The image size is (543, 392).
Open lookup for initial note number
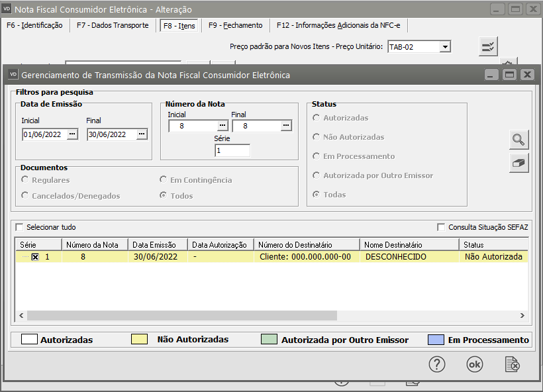222,126
